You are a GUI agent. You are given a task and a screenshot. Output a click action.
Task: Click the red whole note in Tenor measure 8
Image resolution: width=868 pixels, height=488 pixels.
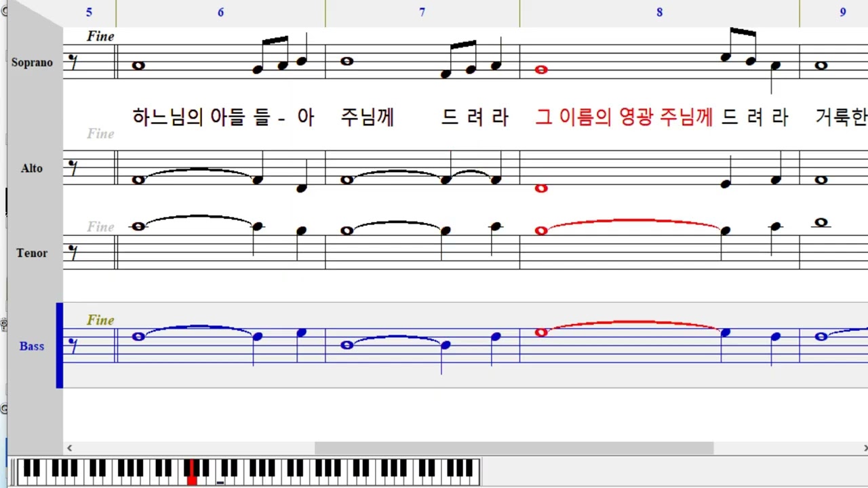pyautogui.click(x=541, y=230)
